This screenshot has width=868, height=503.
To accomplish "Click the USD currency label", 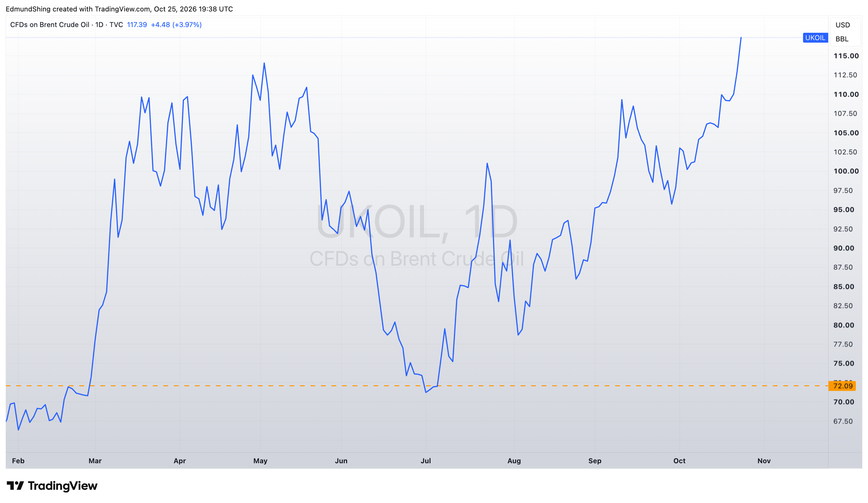I will pos(843,25).
